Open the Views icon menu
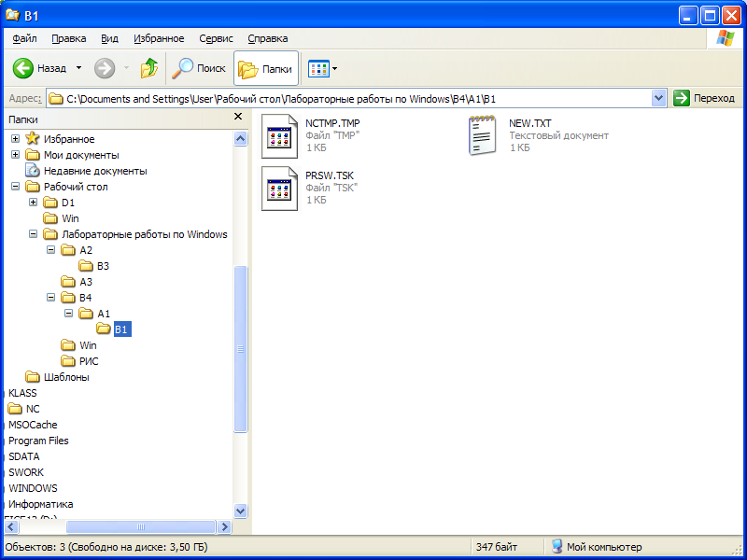The image size is (747, 560). tap(318, 68)
